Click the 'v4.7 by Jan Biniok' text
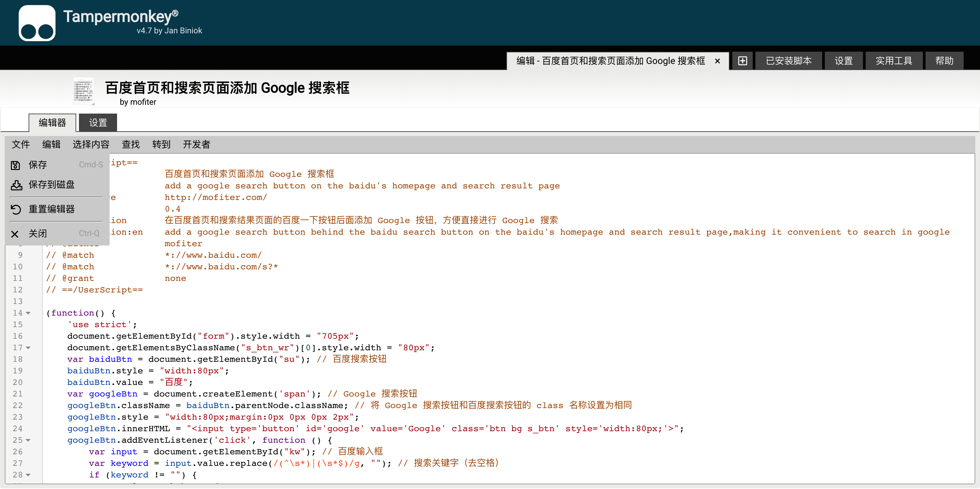The height and width of the screenshot is (489, 980). pos(169,30)
